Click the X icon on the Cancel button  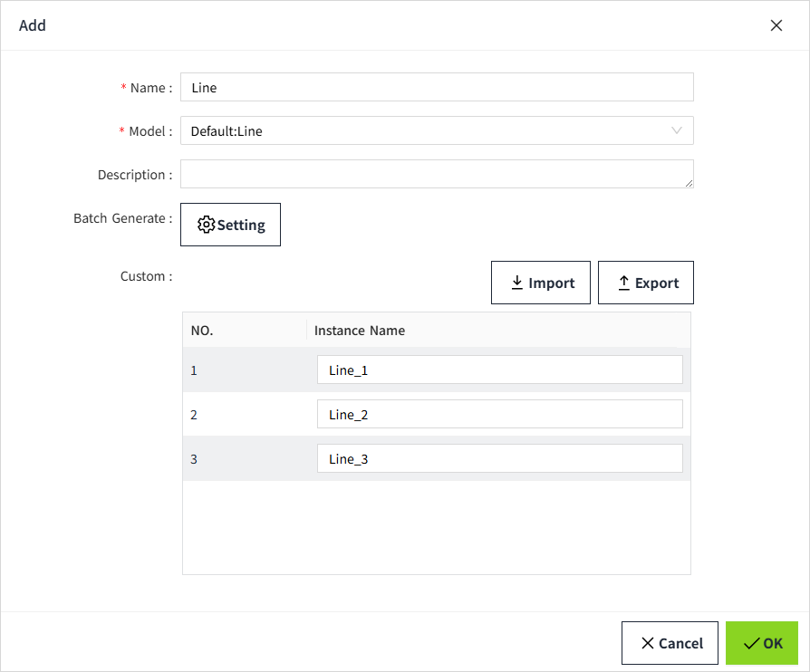[647, 643]
